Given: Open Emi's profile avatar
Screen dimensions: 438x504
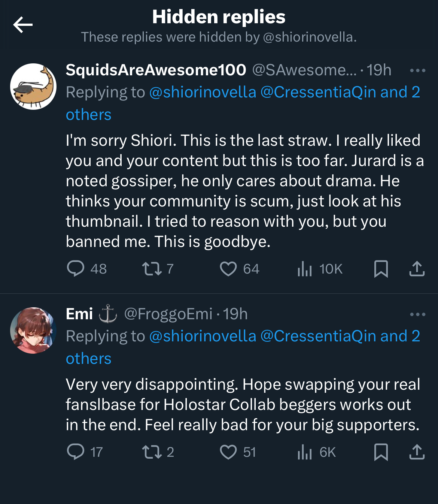Looking at the screenshot, I should tap(33, 331).
